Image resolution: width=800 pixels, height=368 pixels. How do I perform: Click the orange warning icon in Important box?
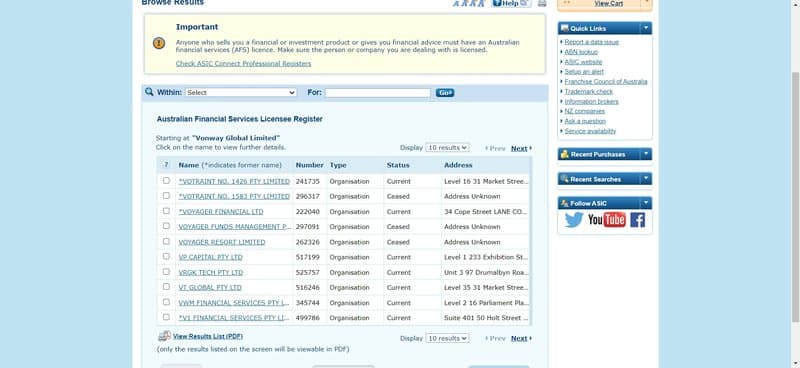pyautogui.click(x=159, y=43)
